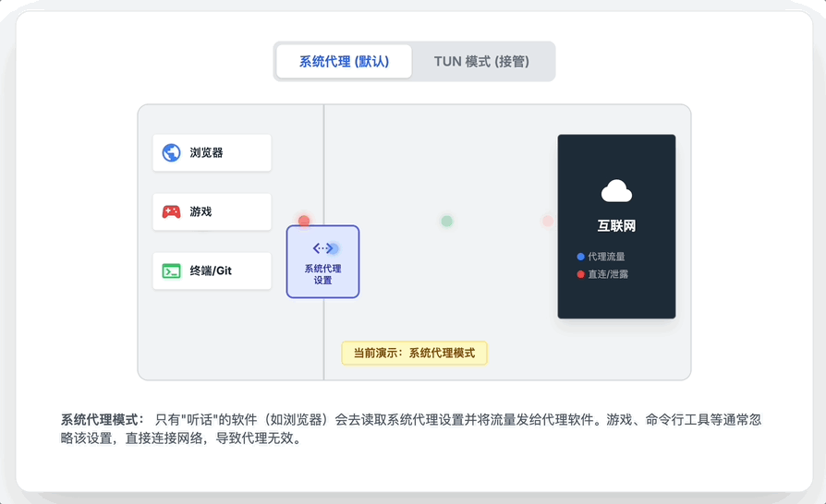Click the 代理流量 legend text
The image size is (826, 504).
click(606, 257)
